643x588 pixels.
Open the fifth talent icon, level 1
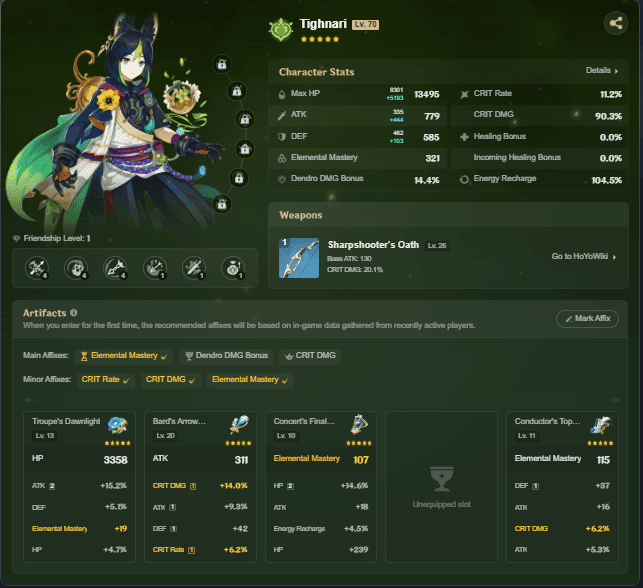[x=194, y=268]
